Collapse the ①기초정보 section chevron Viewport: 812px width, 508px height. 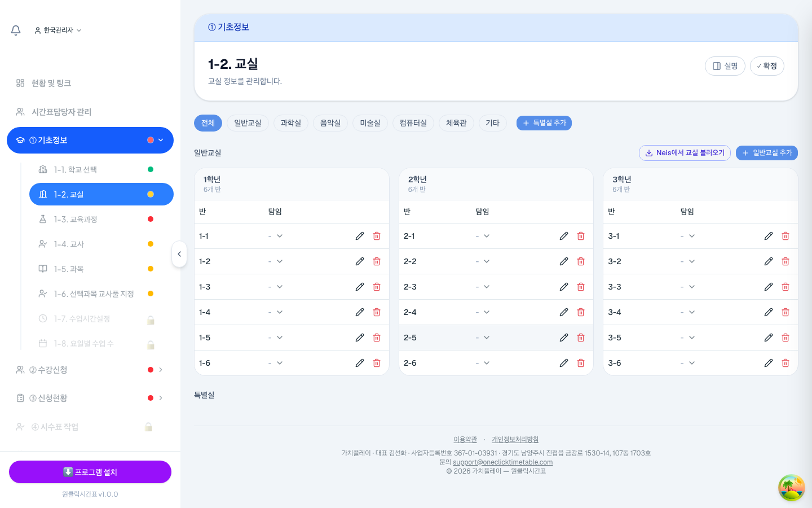pyautogui.click(x=161, y=140)
